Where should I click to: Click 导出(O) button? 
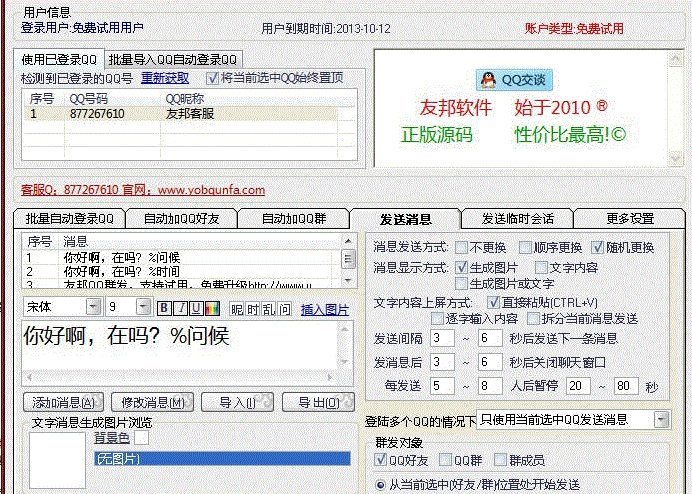(318, 402)
